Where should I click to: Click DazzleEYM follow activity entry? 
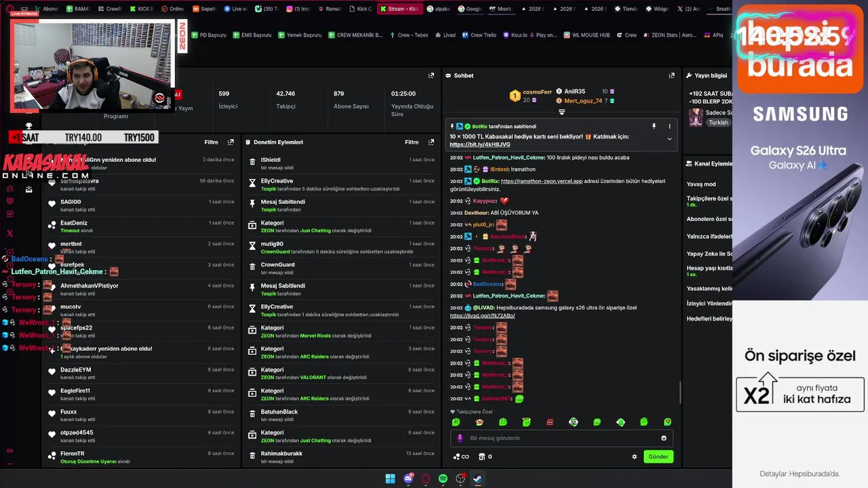(x=141, y=373)
